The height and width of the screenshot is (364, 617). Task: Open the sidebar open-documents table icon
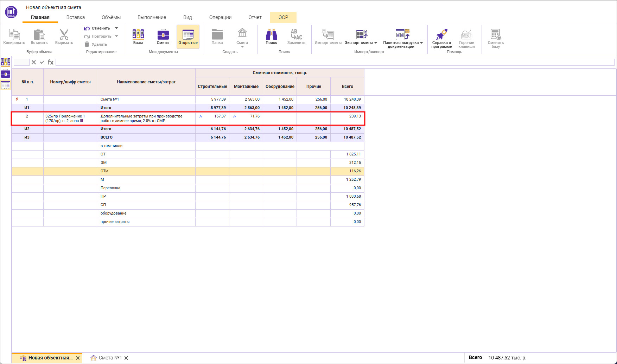[x=6, y=85]
